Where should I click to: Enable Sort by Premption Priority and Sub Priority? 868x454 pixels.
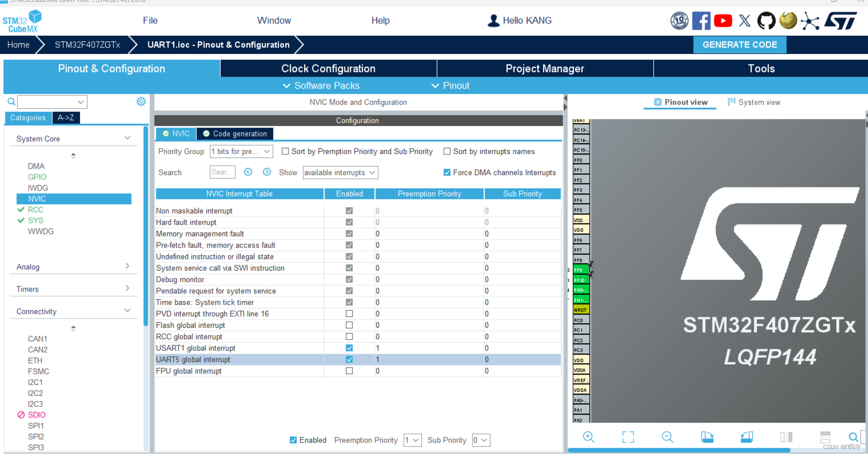(285, 151)
